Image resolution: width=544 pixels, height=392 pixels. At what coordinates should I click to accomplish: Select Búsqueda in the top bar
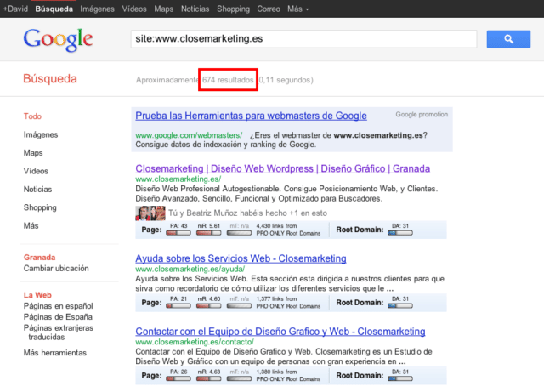point(54,9)
